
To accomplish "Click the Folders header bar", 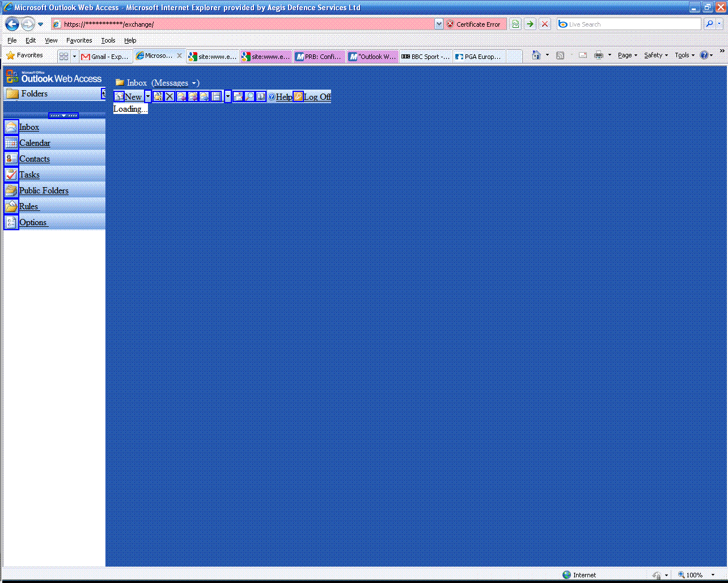I will click(x=54, y=94).
